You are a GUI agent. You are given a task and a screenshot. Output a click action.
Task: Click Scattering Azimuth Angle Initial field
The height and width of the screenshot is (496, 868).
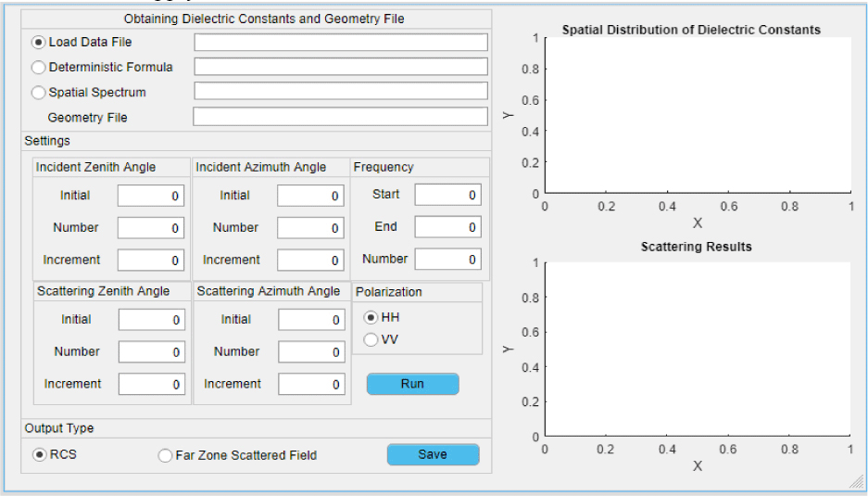311,320
